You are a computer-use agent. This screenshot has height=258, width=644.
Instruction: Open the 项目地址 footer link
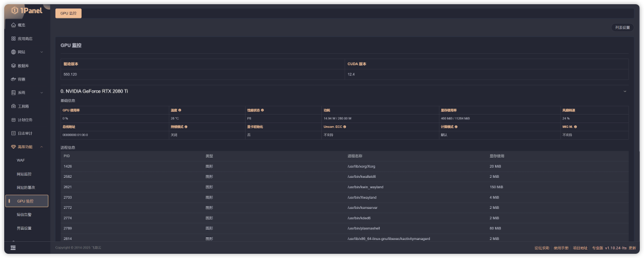tap(580, 248)
